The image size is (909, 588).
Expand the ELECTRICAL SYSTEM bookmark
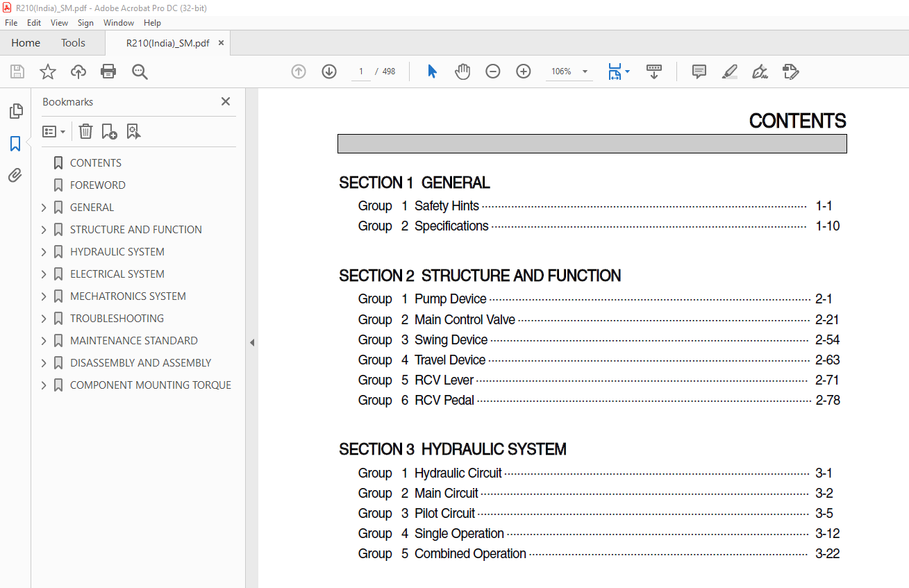coord(44,274)
